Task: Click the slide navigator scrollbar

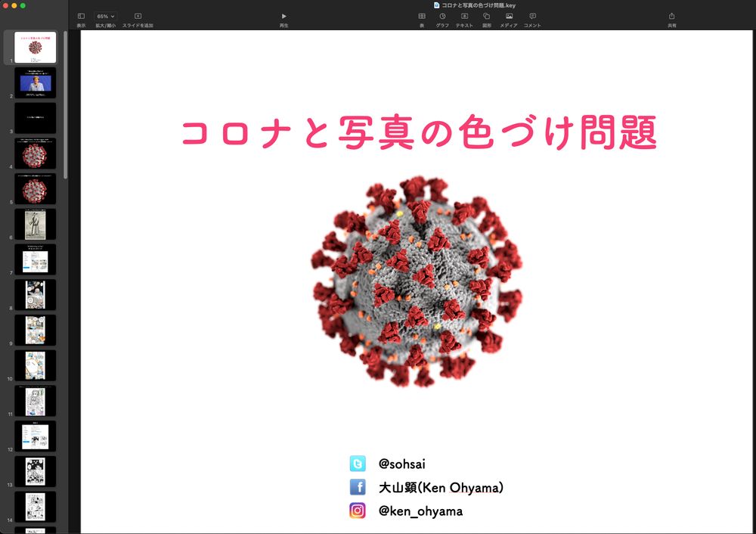Action: coord(65,105)
